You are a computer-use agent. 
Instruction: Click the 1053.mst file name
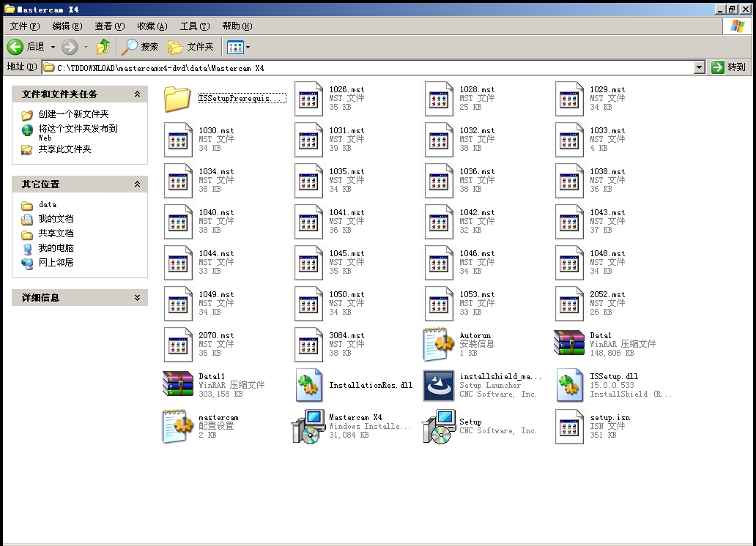(477, 294)
